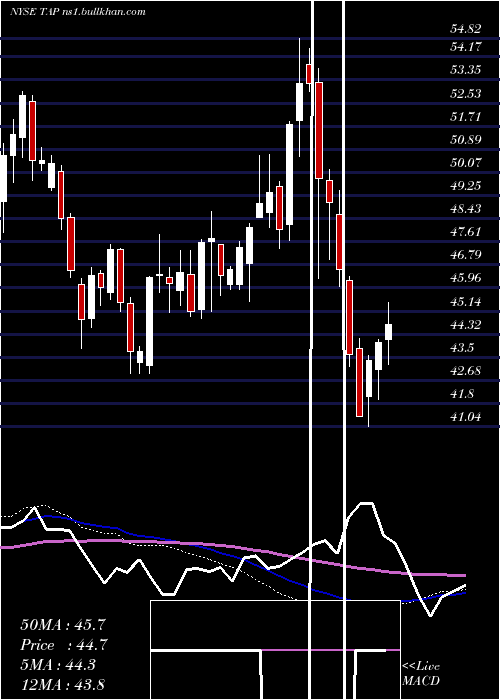
Task: Click the 12MA : 43.8 readout
Action: pos(64,684)
